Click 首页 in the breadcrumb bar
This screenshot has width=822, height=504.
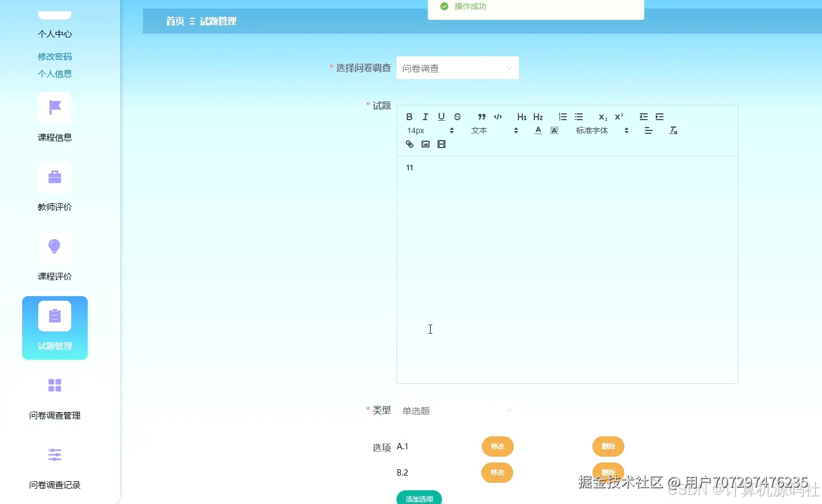[175, 21]
